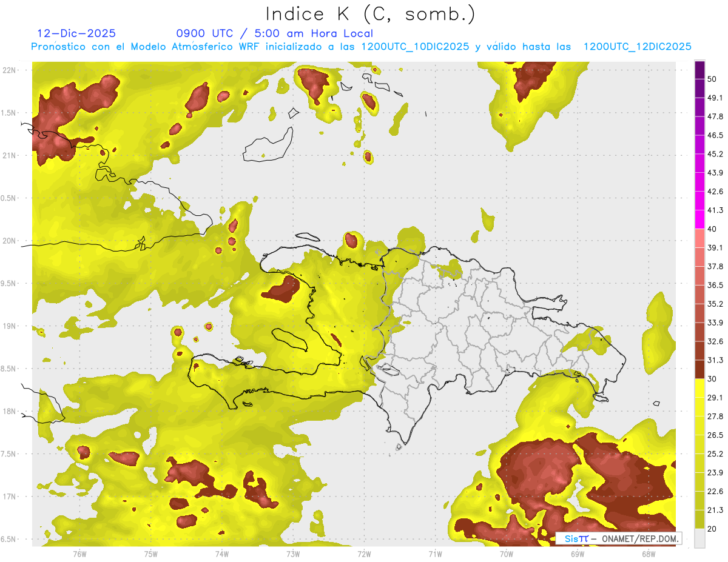Screen dimensions: 728x562
Task: Click the "0900 UTC / 5:00 am Hora Local" time text
Action: 274,33
